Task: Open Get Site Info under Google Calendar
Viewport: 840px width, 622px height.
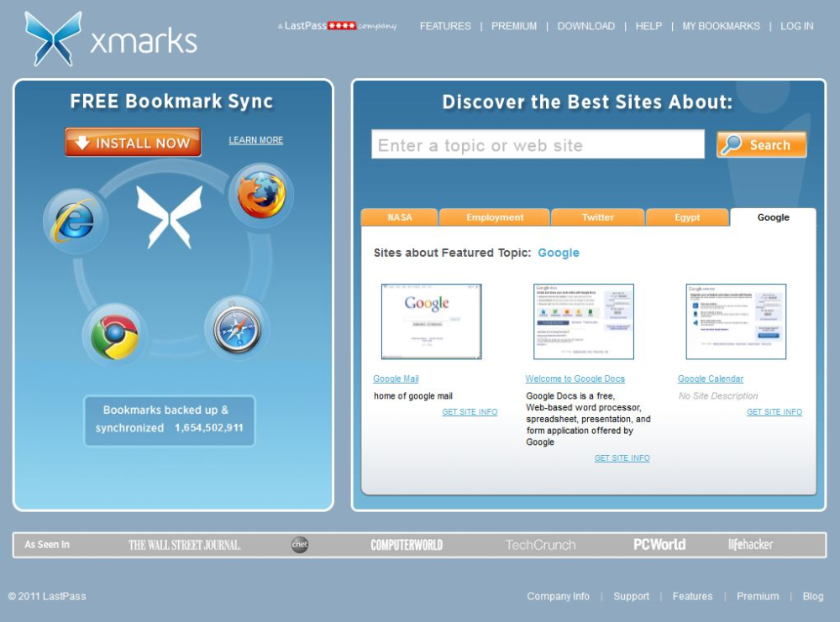Action: (774, 411)
